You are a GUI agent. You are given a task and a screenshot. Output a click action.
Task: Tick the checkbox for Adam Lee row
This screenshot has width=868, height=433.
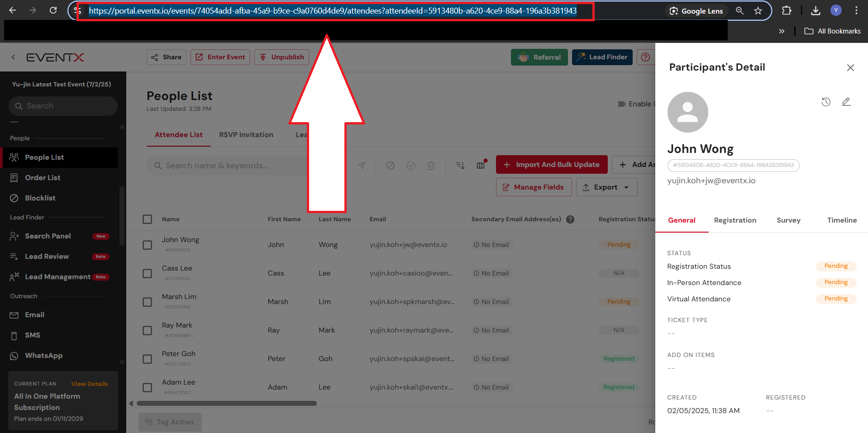147,387
